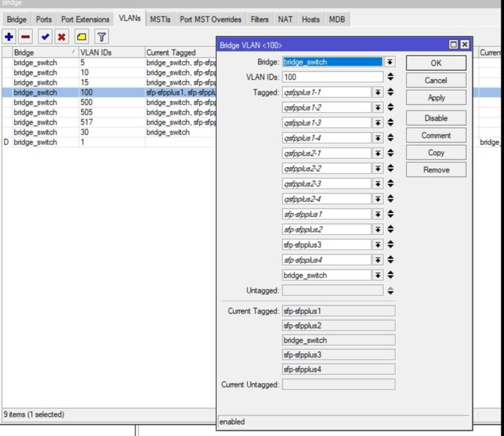This screenshot has height=436, width=504.
Task: Click the red minus Remove icon
Action: (x=25, y=37)
